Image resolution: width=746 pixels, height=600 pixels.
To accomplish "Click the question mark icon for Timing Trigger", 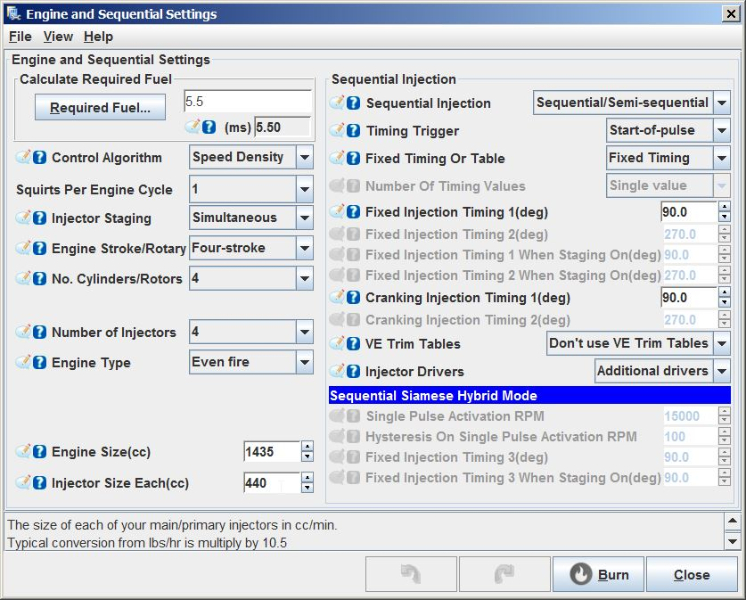I will pyautogui.click(x=354, y=131).
